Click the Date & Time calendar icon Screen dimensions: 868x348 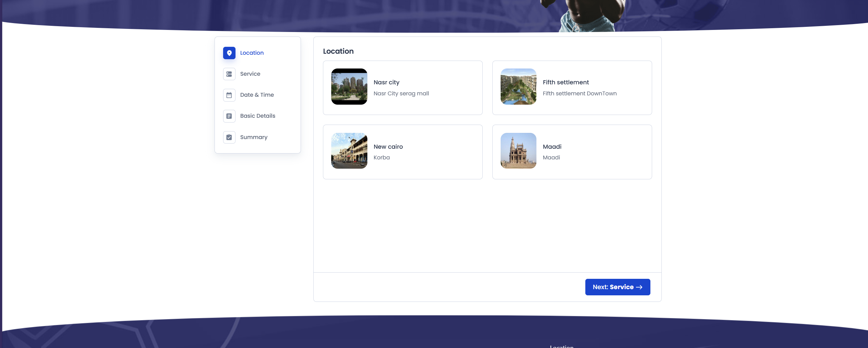[x=229, y=95]
